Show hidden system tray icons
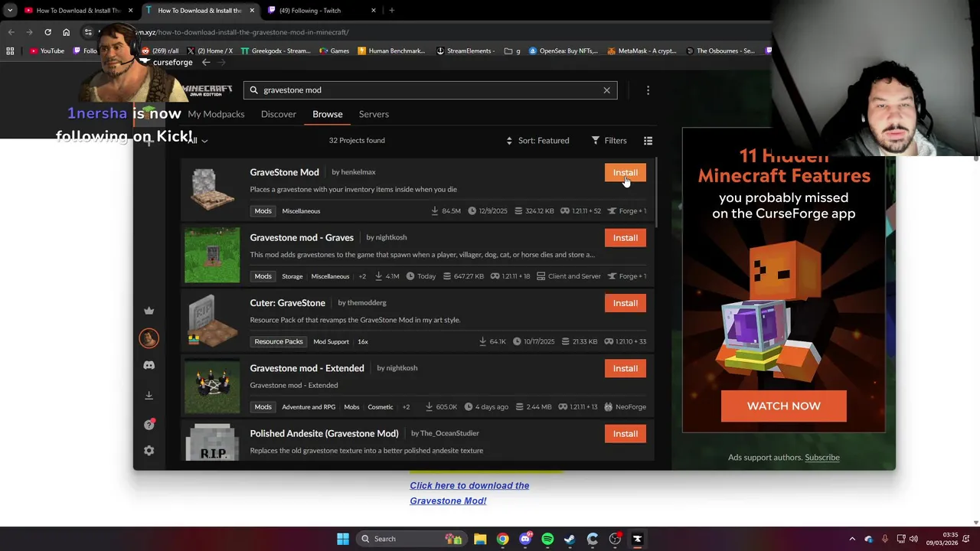The height and width of the screenshot is (551, 980). [852, 539]
